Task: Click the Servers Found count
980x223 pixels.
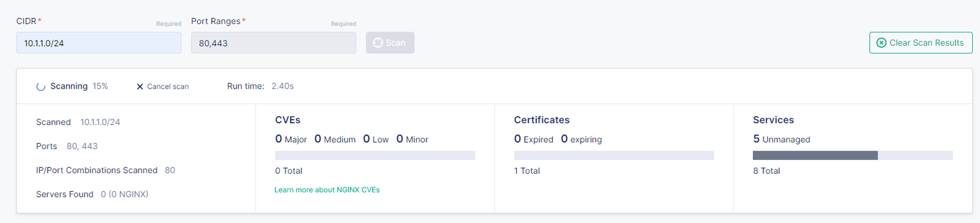Action: coord(124,195)
